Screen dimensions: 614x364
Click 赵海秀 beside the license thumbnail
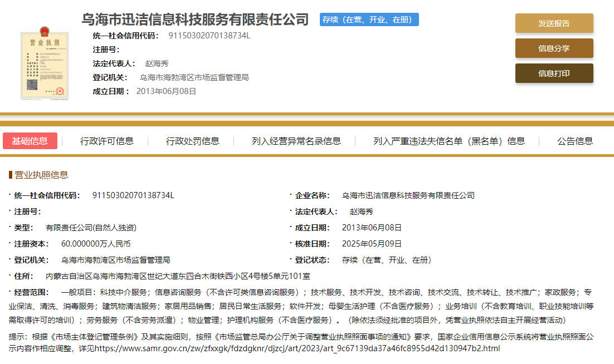click(157, 63)
